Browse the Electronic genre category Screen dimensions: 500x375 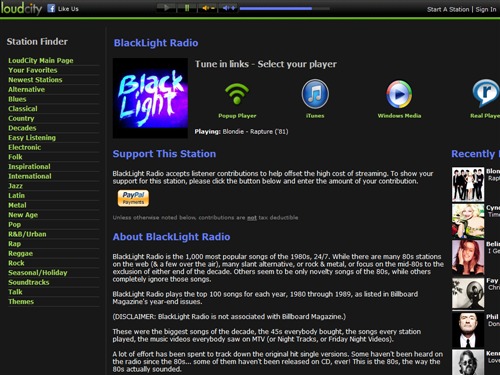(x=25, y=147)
